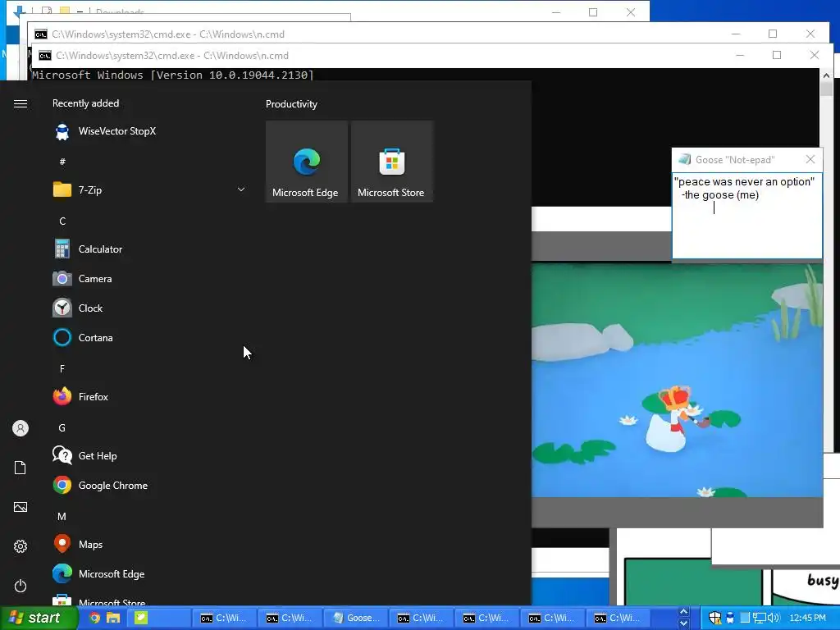Screen dimensions: 840x630
Task: Open the file explorer quick launch icon
Action: click(113, 618)
